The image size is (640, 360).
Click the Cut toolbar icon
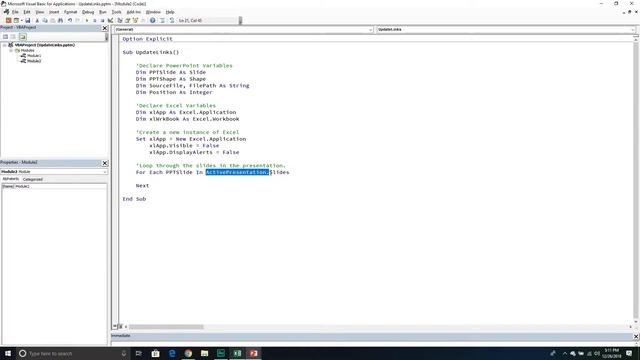[37, 20]
